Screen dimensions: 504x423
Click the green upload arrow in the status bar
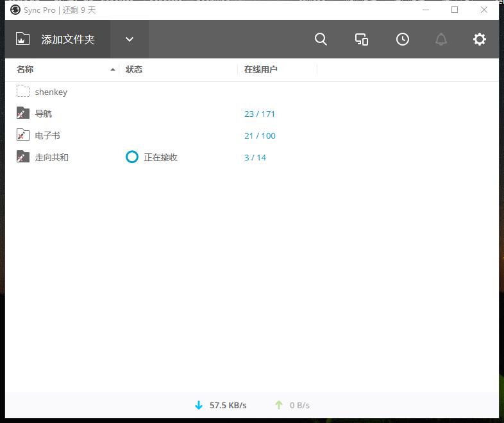point(279,405)
